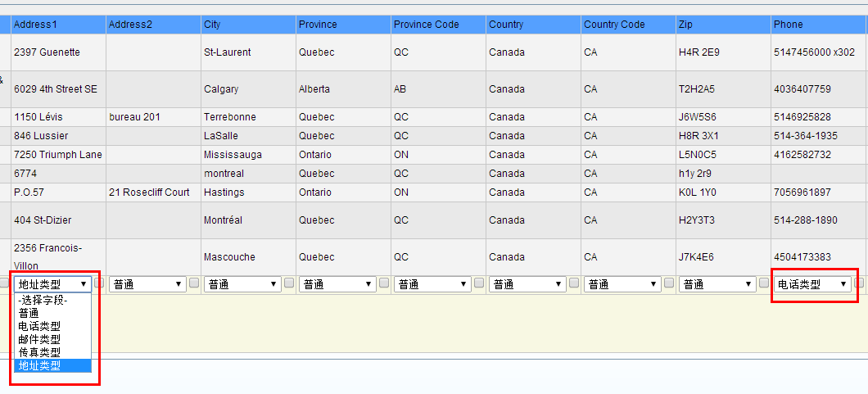868x394 pixels.
Task: Pick the 普通 option in the open dropdown list
Action: point(29,313)
